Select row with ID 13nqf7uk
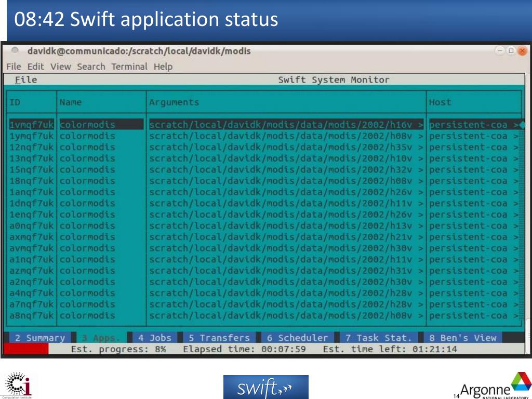 tap(263, 158)
